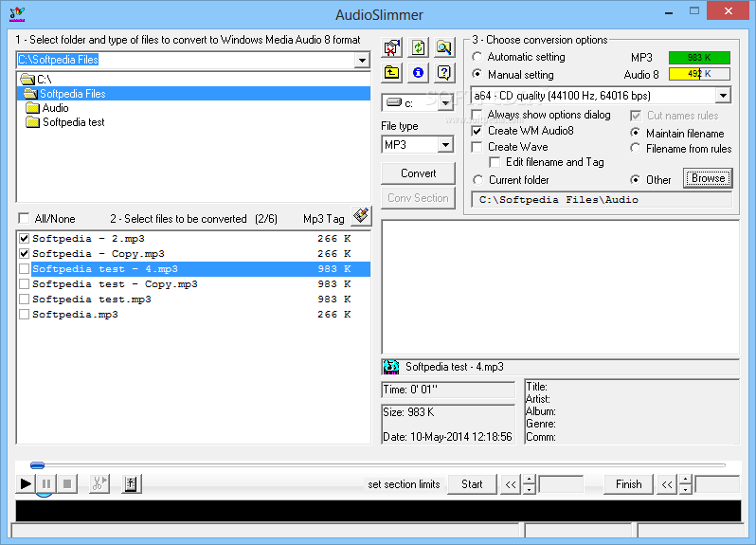
Task: Select Other output folder radio
Action: 636,180
